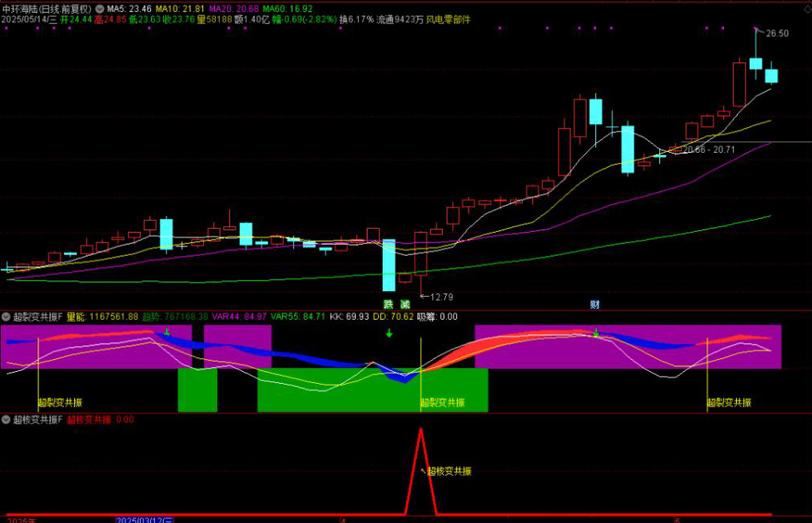Click the 减 marker below the chart

[x=405, y=304]
